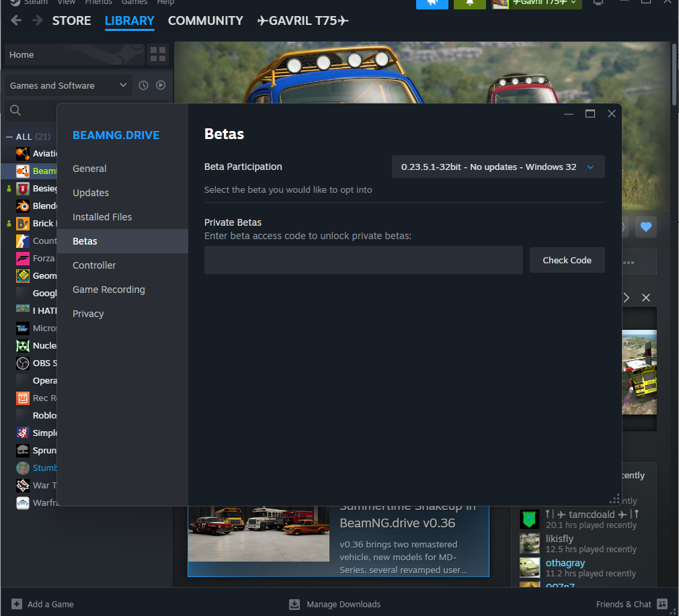679x616 pixels.
Task: Open the megaphone announcements button
Action: point(432,3)
